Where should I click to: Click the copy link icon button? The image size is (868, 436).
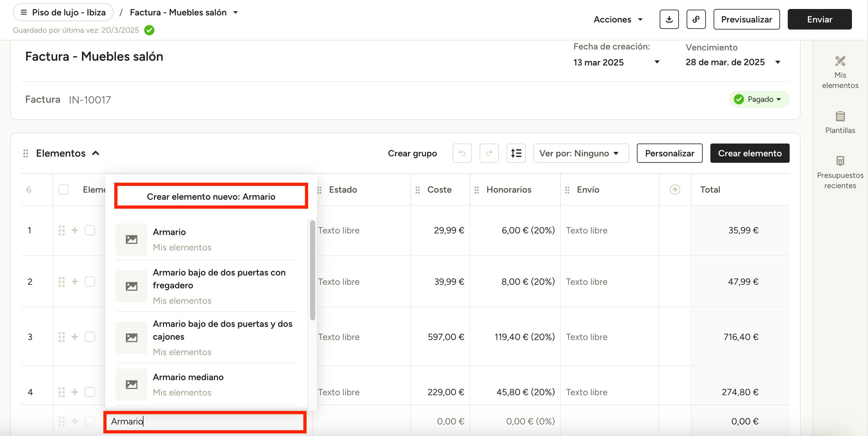coord(696,19)
